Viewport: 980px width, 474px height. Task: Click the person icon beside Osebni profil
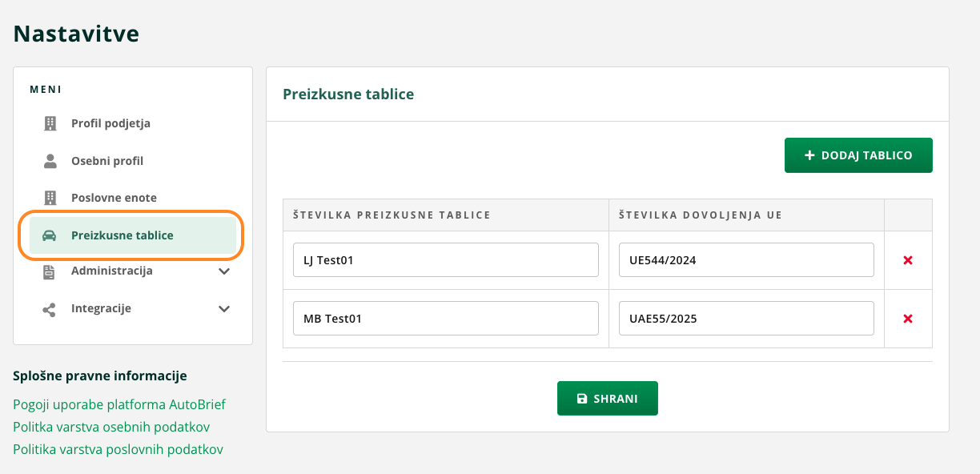[x=50, y=161]
